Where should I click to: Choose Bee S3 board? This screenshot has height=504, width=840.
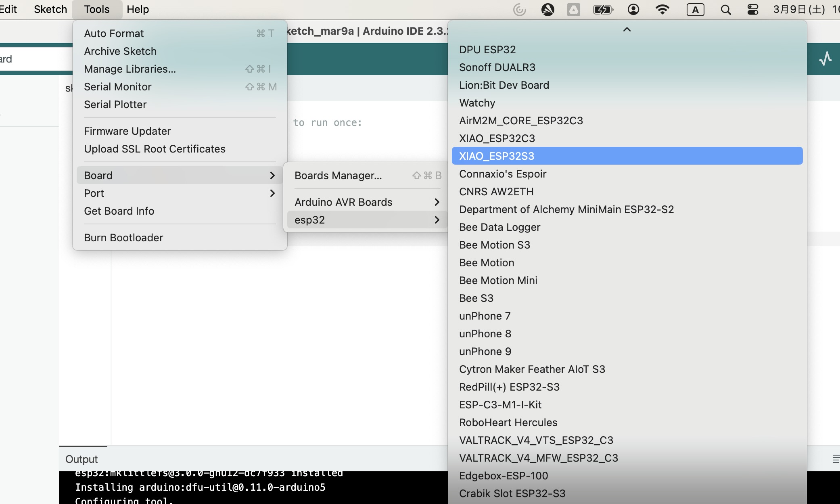pyautogui.click(x=627, y=298)
